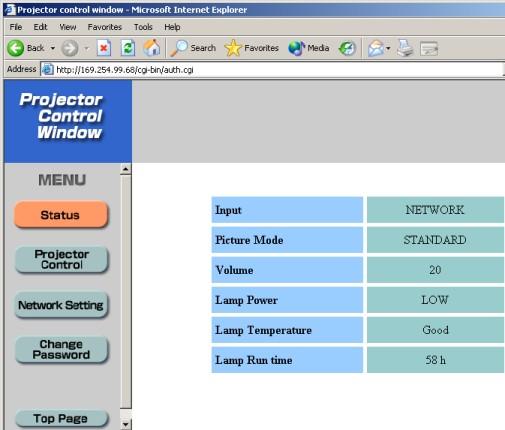Click the Input row label

point(228,210)
